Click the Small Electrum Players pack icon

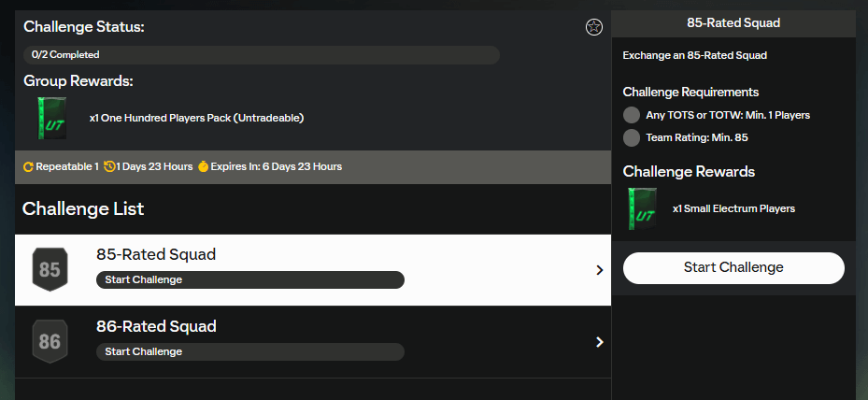click(643, 208)
